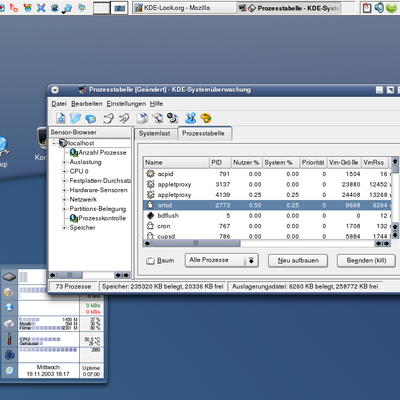
Task: Sort by the PID column header
Action: (x=220, y=162)
